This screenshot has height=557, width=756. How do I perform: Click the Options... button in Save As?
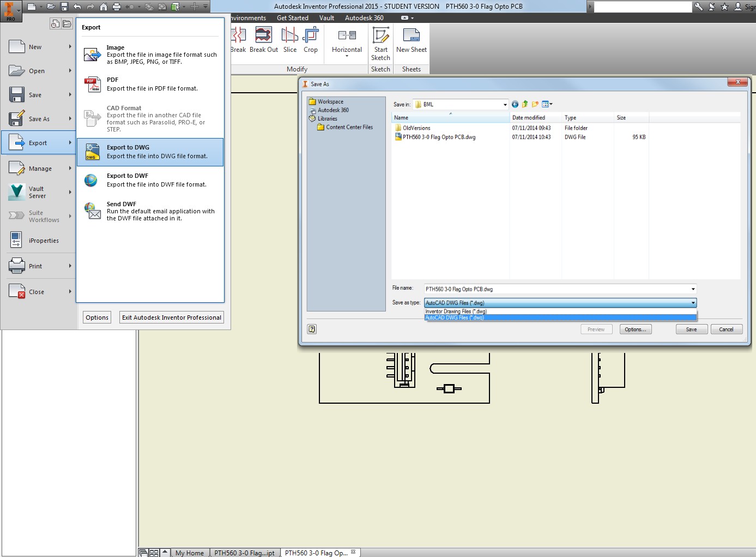click(x=636, y=330)
